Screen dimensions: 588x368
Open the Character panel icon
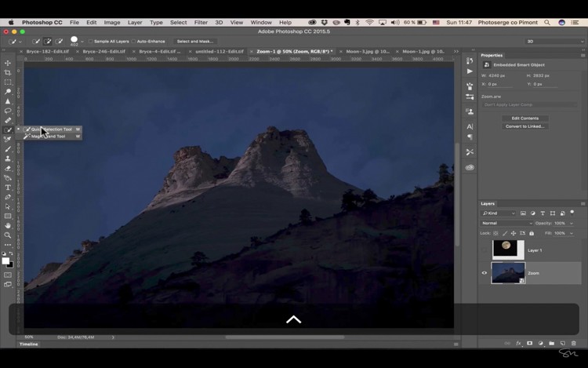coord(470,126)
